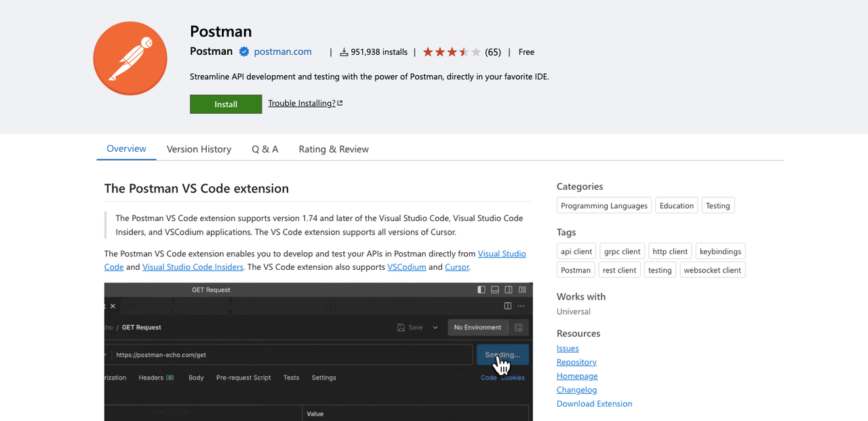Click the external link icon beside Trouble Installing

tap(340, 103)
